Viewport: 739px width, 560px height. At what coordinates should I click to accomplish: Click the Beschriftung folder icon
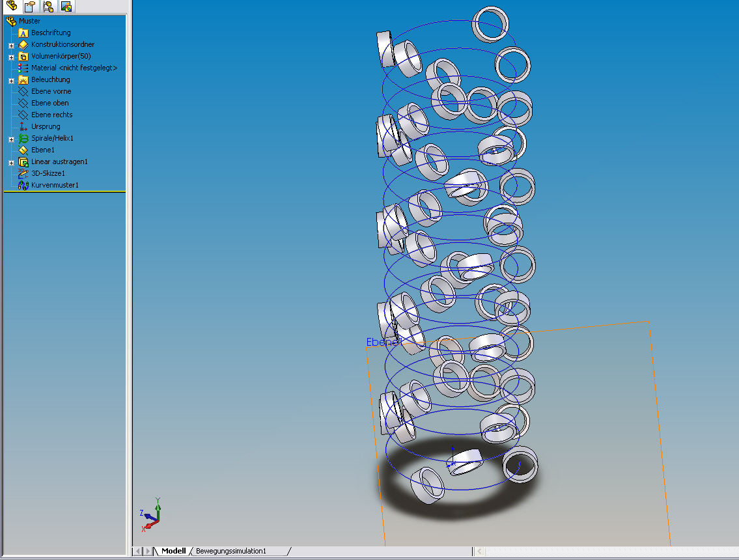(x=23, y=33)
